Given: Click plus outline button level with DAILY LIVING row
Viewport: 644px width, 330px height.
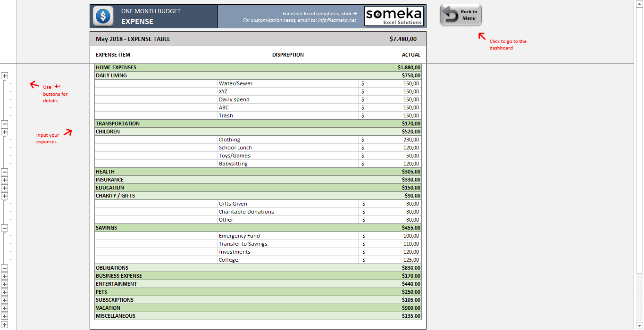Looking at the screenshot, I should point(5,75).
